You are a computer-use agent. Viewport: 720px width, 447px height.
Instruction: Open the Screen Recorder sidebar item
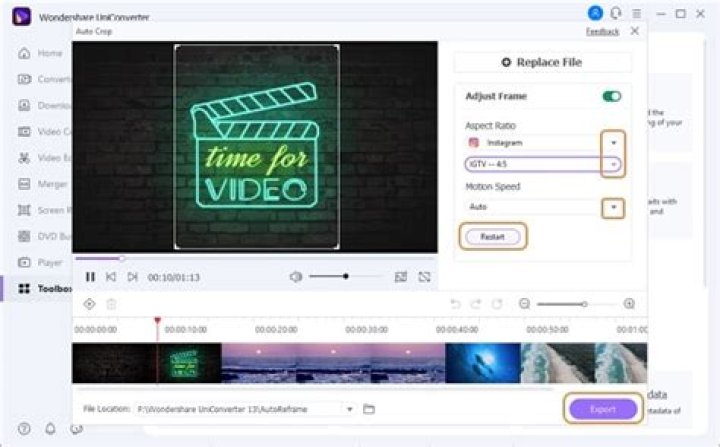44,210
